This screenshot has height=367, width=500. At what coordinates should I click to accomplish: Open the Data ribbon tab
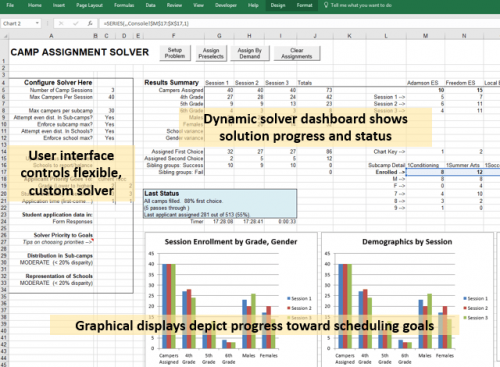tap(150, 5)
